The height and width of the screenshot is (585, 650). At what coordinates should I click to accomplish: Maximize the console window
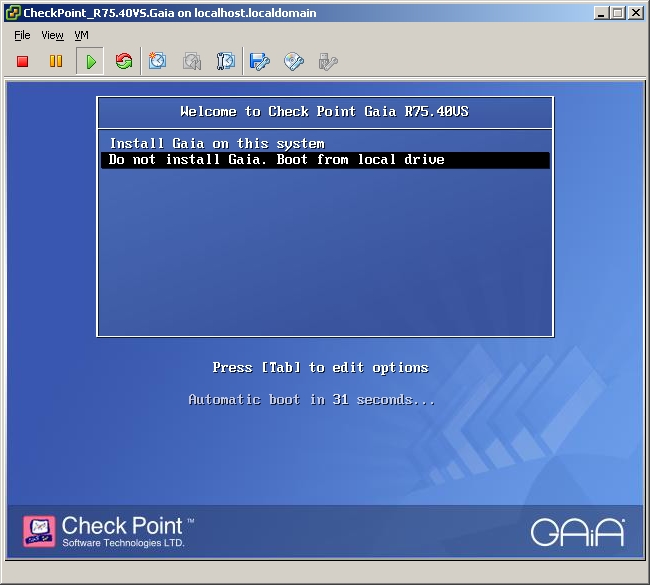(617, 13)
